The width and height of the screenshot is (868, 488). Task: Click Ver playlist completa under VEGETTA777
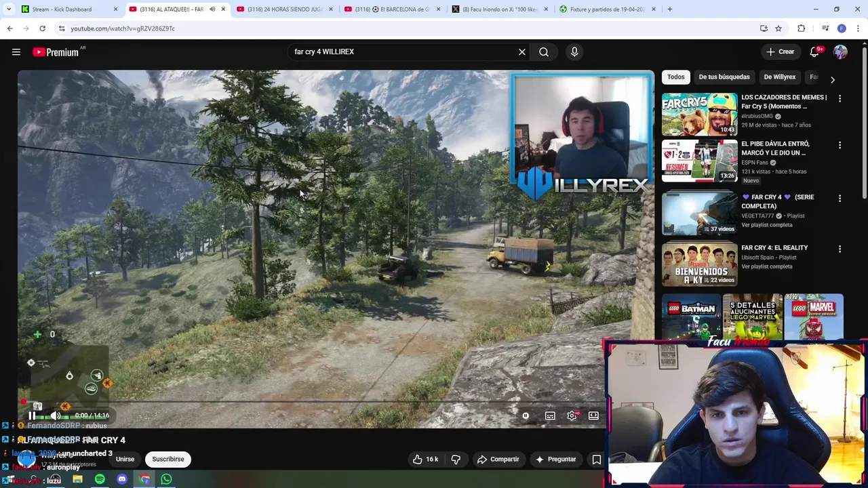[767, 225]
